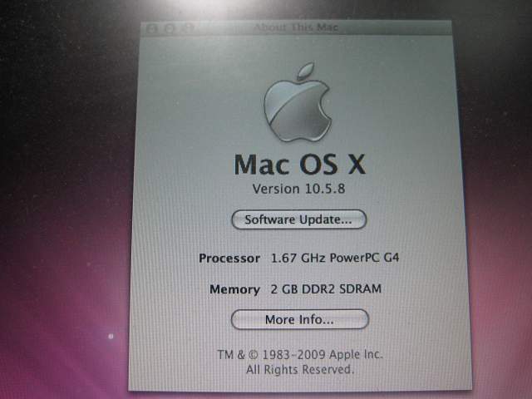Click the Software Update... button

[x=299, y=219]
